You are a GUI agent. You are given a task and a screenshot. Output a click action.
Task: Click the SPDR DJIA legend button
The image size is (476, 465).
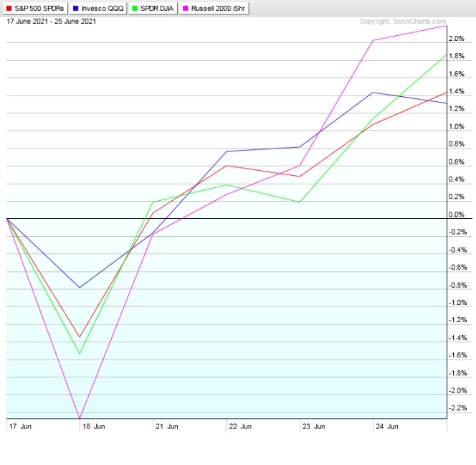tap(153, 8)
